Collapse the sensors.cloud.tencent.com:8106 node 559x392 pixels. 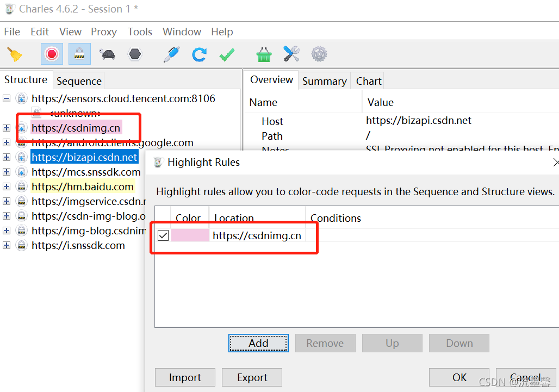click(7, 98)
